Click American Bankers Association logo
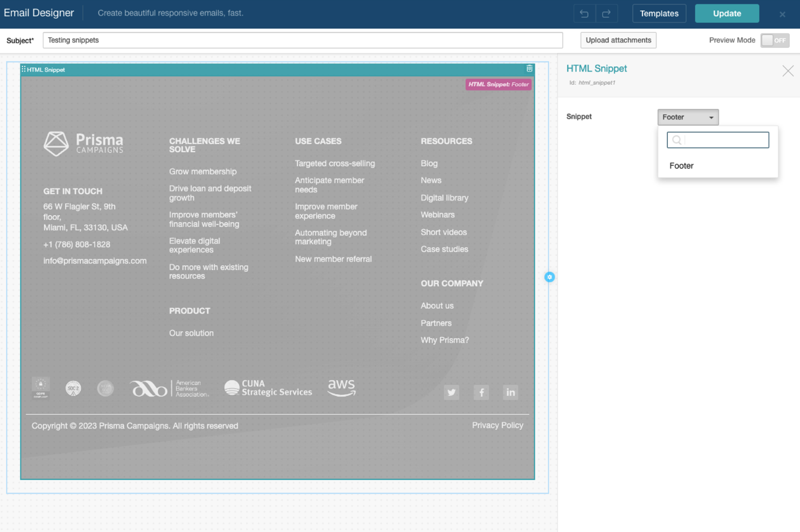 click(169, 388)
